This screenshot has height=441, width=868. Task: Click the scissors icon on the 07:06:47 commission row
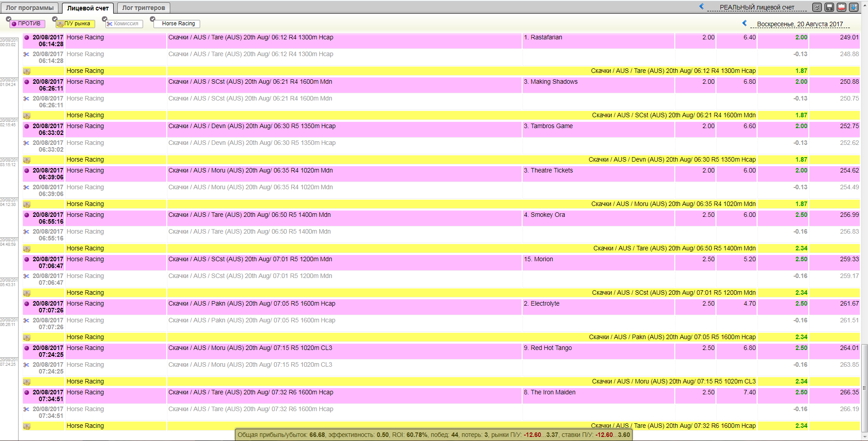(26, 276)
